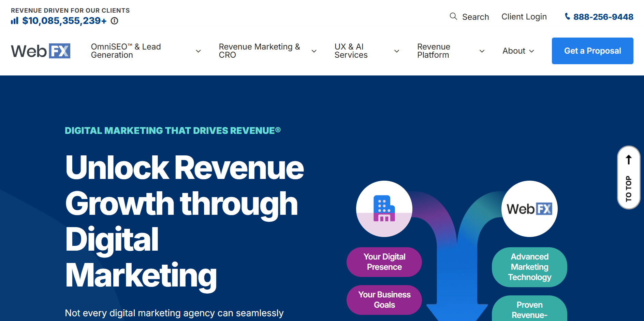Screen dimensions: 644x321
Task: Click Advanced Marketing Technology pill
Action: pos(529,267)
